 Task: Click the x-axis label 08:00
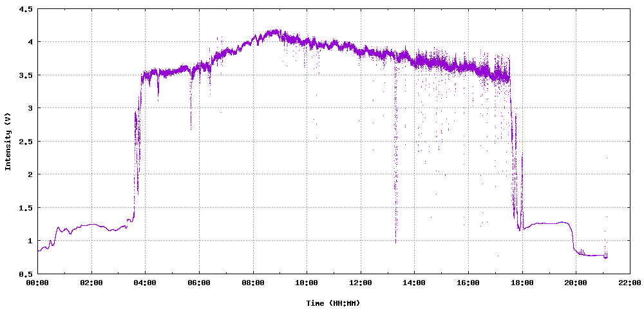(x=253, y=283)
